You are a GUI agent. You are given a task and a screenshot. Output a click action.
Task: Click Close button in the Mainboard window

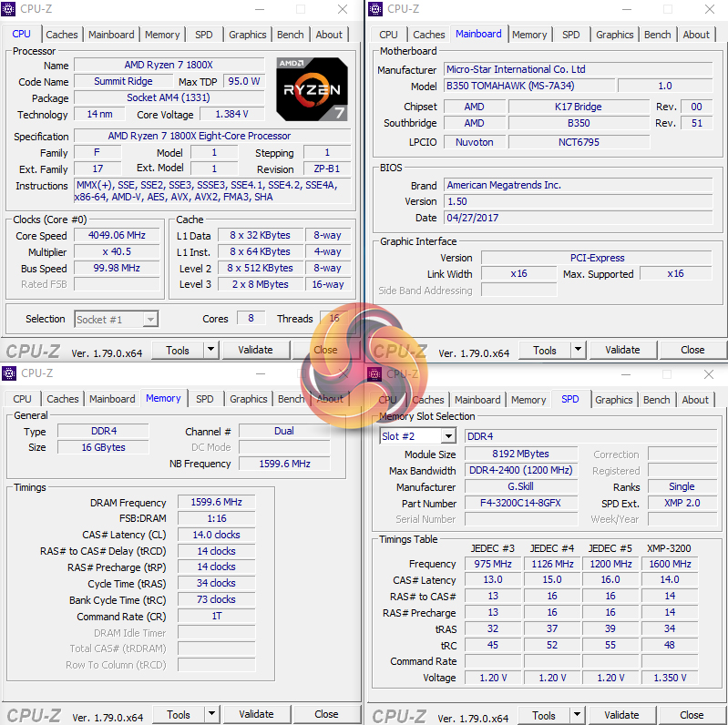[692, 350]
